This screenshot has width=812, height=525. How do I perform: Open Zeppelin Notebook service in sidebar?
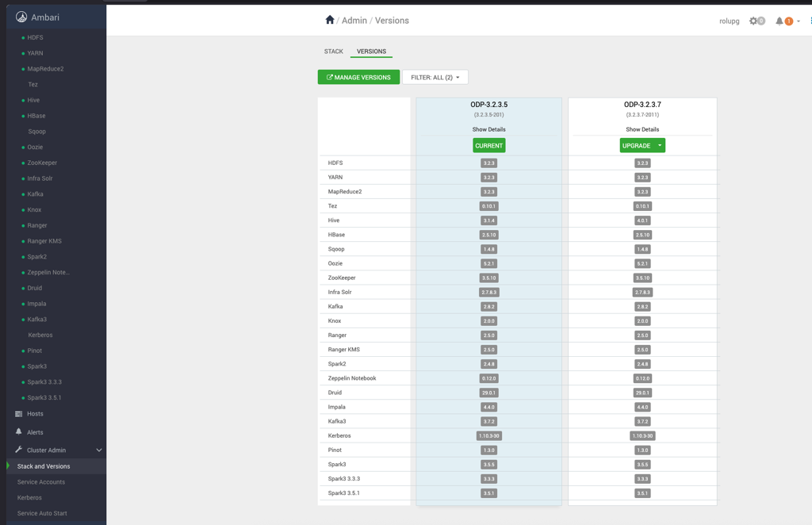[x=48, y=272]
